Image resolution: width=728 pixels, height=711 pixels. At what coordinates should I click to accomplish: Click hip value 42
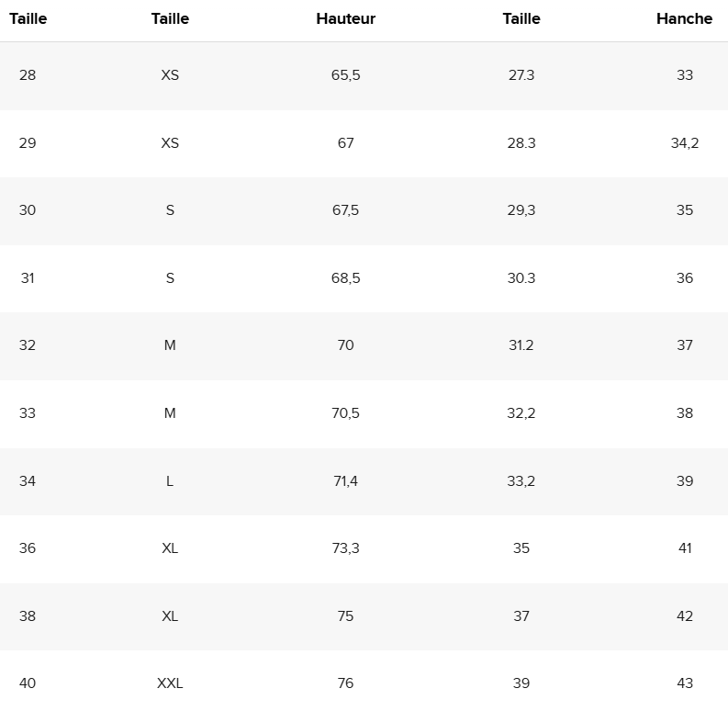684,616
